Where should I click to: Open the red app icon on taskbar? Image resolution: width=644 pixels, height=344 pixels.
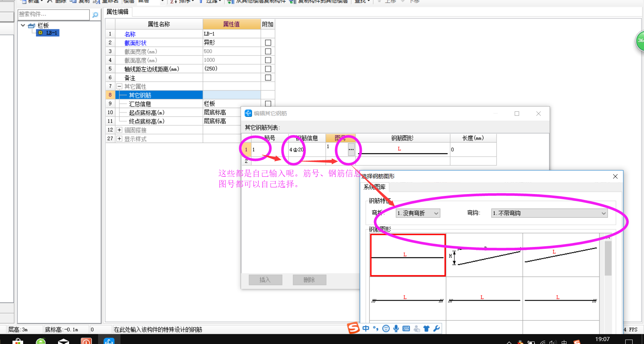(x=86, y=341)
